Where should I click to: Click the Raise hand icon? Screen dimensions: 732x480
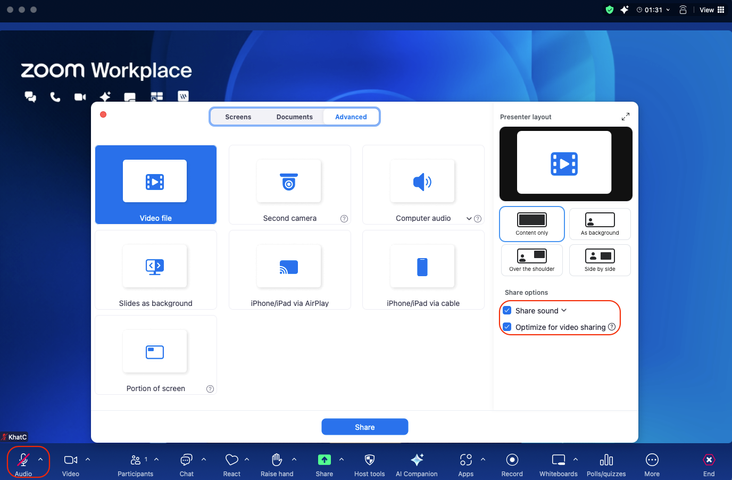(x=278, y=460)
